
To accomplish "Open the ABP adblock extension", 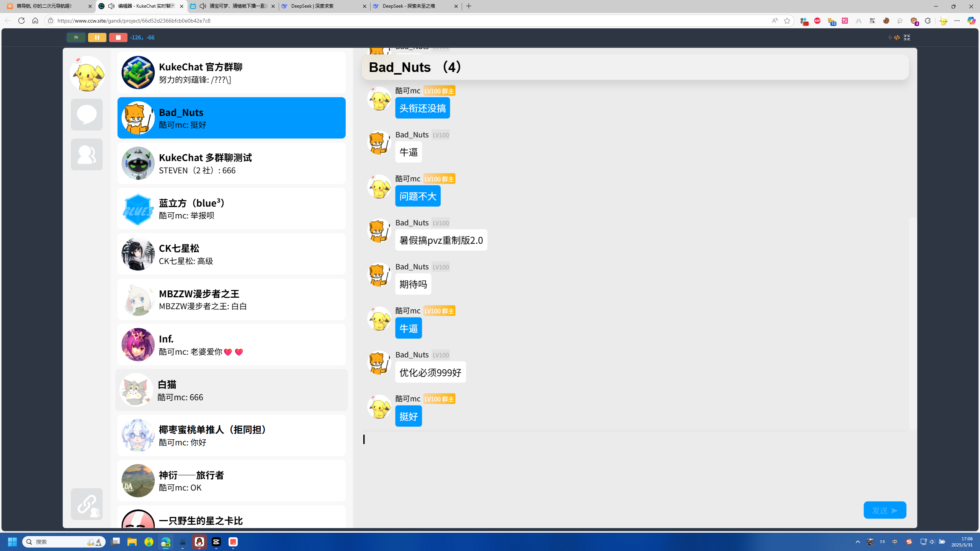I will [x=817, y=21].
